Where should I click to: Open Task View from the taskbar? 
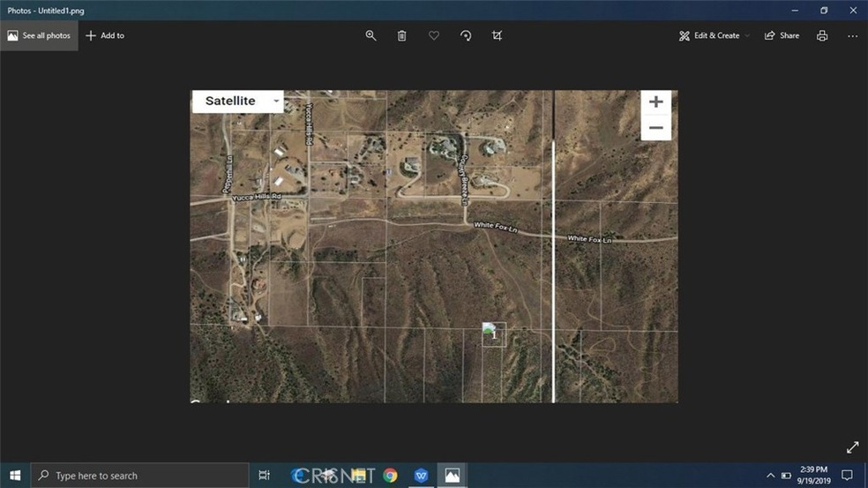[264, 476]
